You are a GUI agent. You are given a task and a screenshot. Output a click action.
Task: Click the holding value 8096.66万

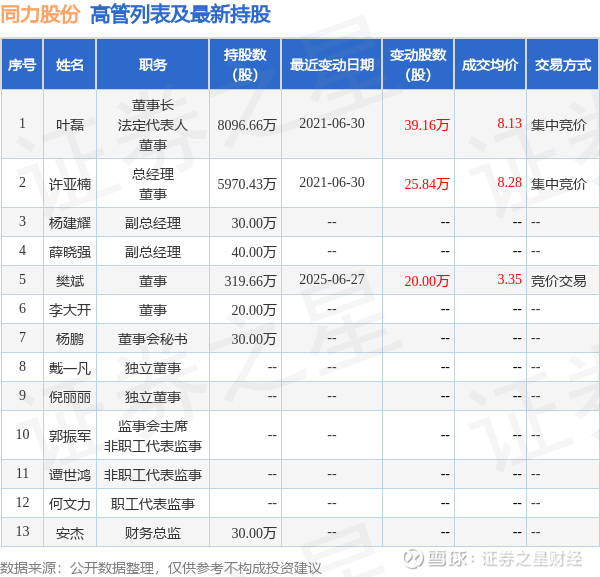pyautogui.click(x=247, y=125)
